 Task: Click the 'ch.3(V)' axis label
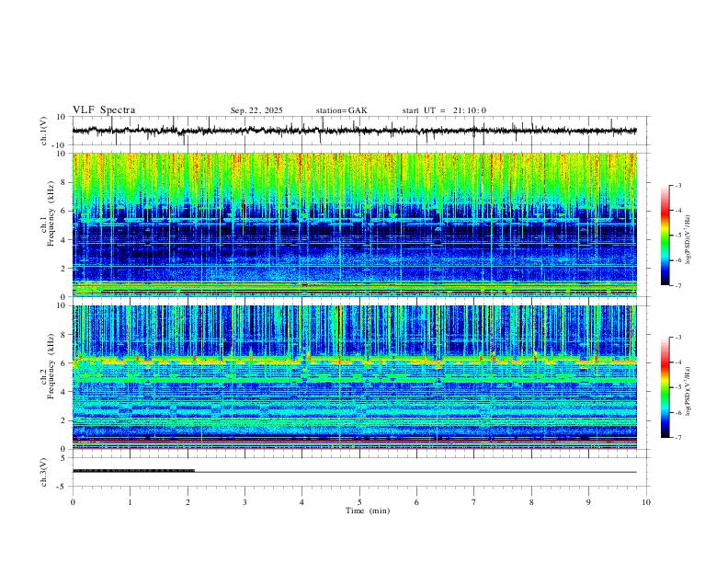[44, 472]
